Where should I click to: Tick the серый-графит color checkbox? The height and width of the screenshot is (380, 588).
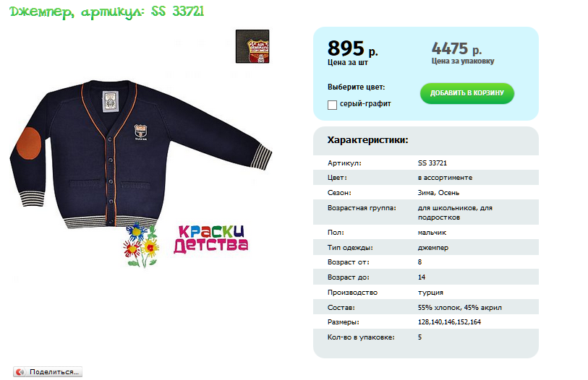coord(332,105)
